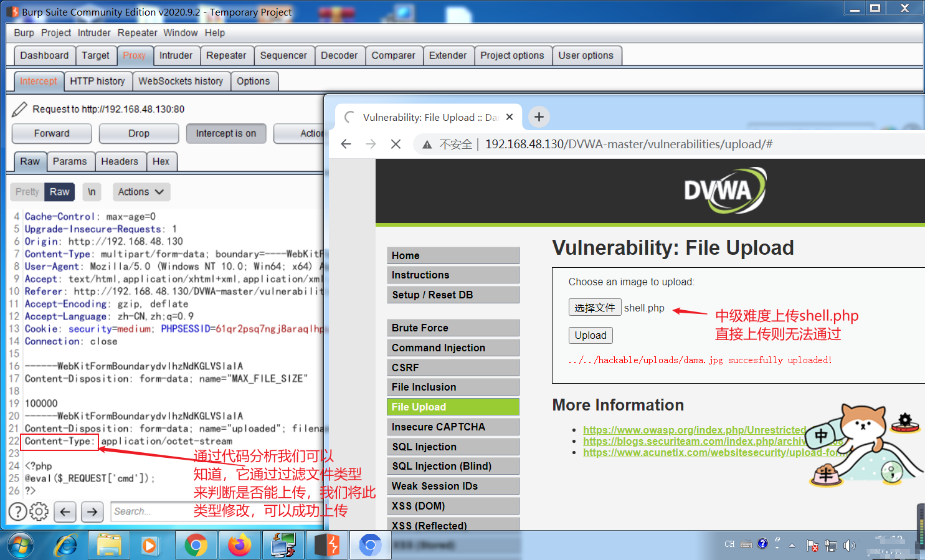Screen dimensions: 925x560
Task: Select the Params request tab
Action: pos(70,161)
